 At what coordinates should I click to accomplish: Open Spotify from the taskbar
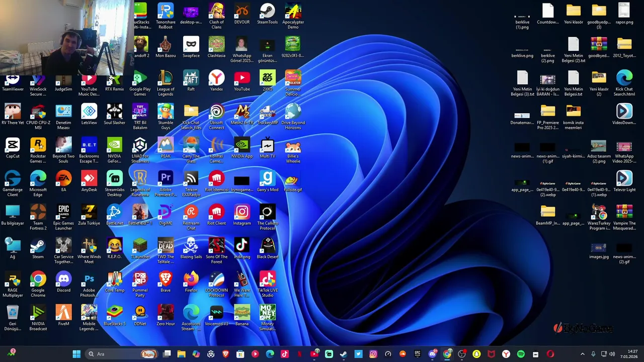point(521,354)
